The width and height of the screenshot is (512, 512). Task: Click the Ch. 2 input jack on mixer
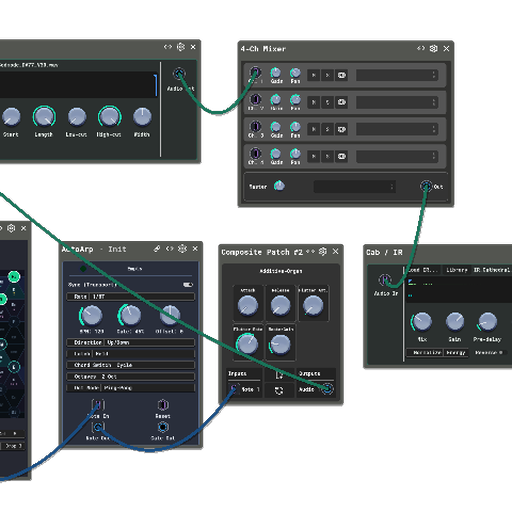(255, 99)
